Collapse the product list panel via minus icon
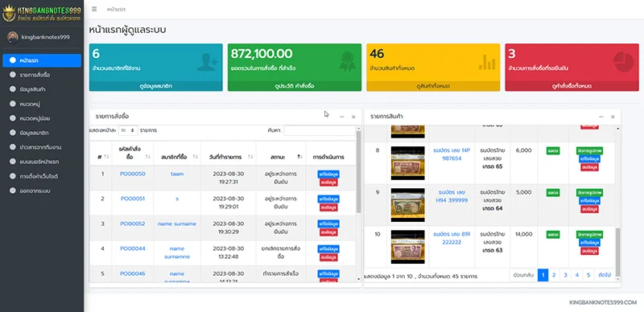The image size is (644, 312). click(601, 117)
